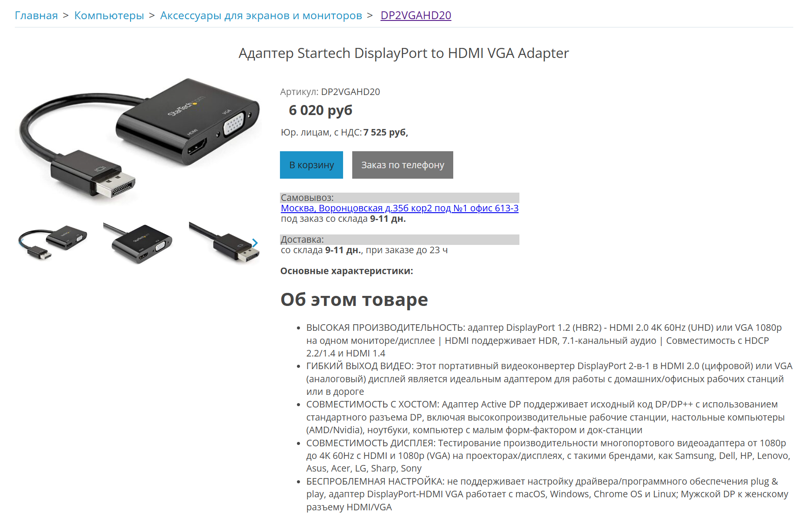Click the product title heading
812x516 pixels.
coord(404,53)
